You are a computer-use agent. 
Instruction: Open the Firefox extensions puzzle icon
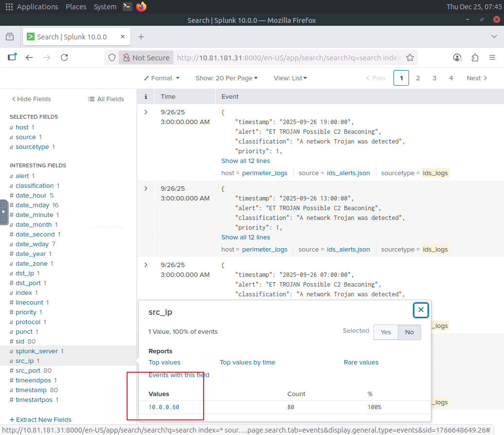coord(475,57)
